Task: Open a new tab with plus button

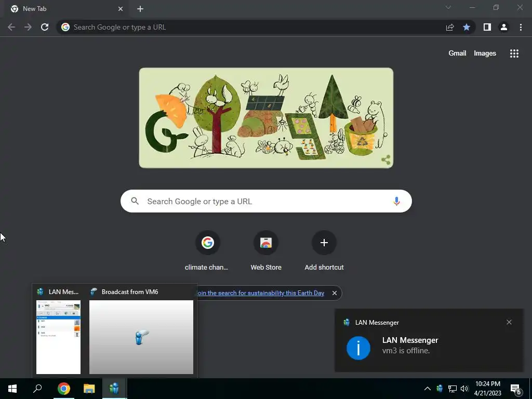Action: point(140,9)
